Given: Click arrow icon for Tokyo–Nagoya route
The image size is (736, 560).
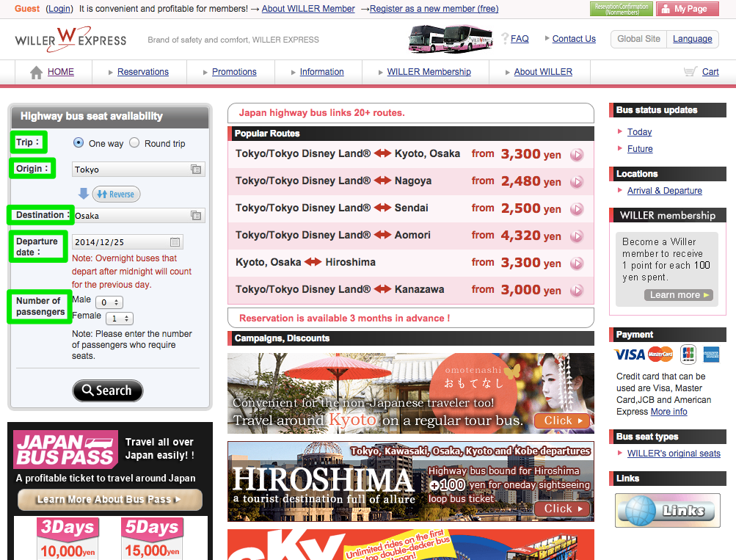Looking at the screenshot, I should pyautogui.click(x=577, y=181).
